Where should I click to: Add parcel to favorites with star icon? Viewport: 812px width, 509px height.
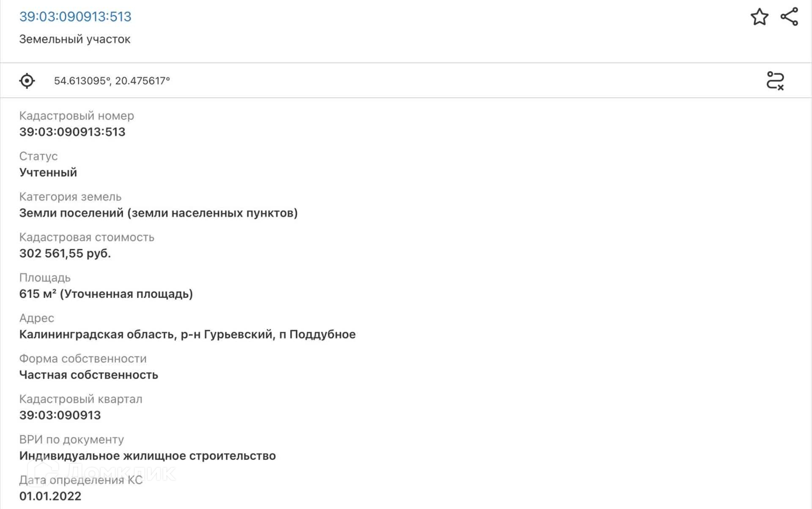[x=759, y=17]
